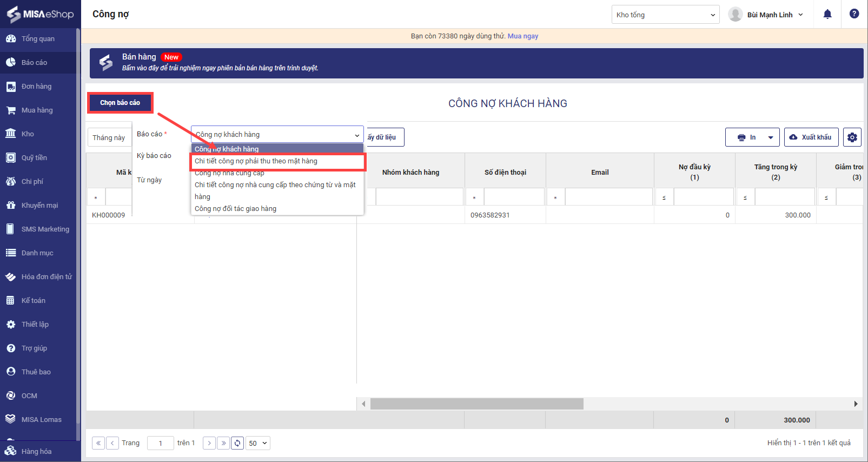Open report settings gear icon

852,137
